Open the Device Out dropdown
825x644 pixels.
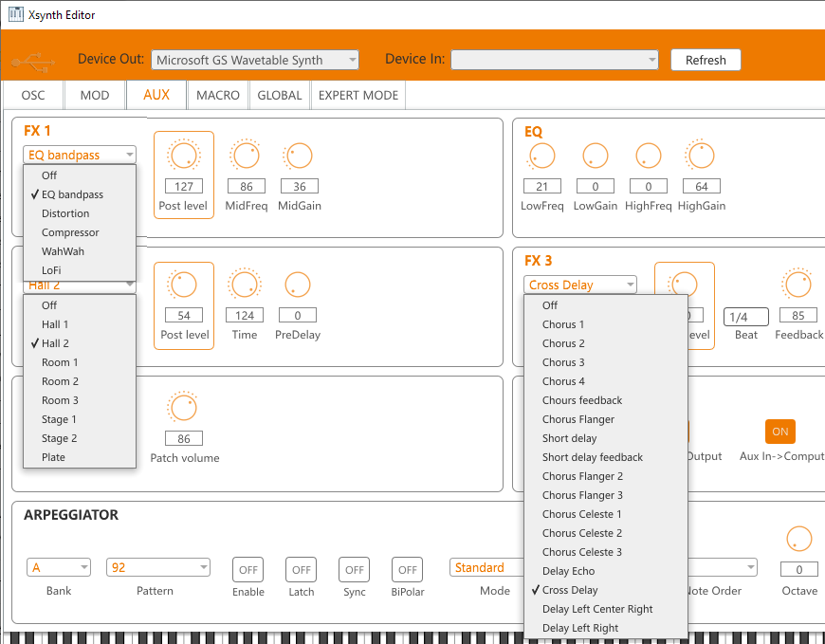click(255, 60)
